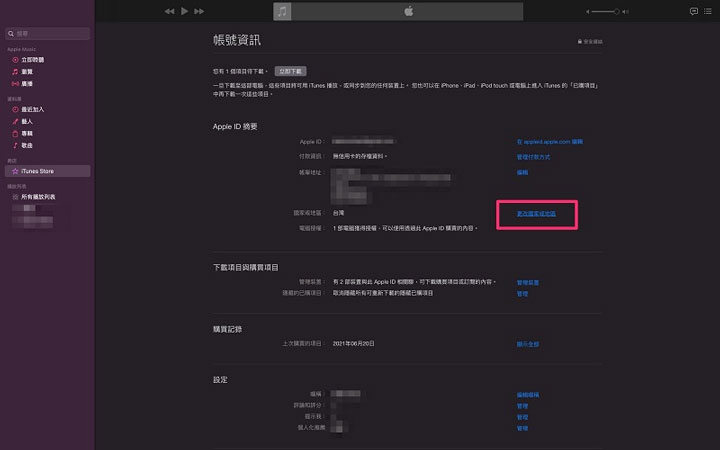Click 管理裝置 (Manage Devices) link
720x450 pixels.
(528, 282)
